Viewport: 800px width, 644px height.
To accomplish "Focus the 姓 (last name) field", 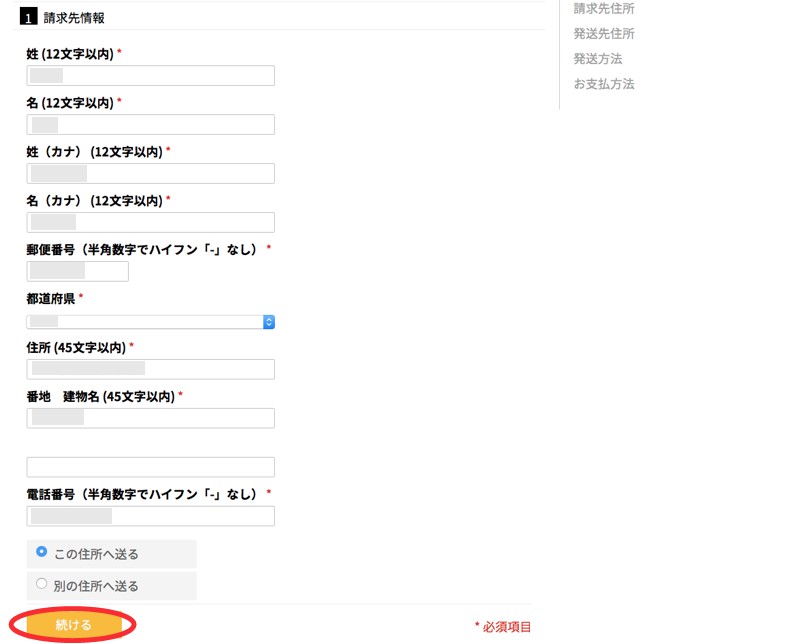I will click(x=150, y=76).
